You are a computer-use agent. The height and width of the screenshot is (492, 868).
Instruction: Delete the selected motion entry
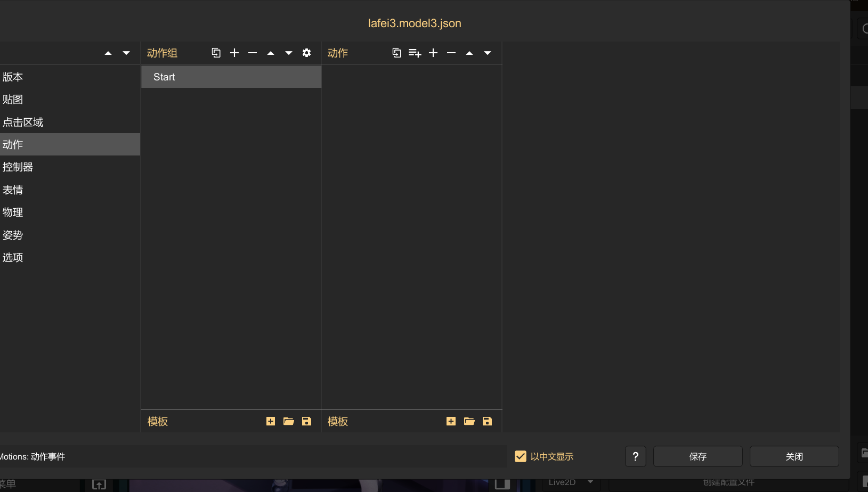point(451,53)
